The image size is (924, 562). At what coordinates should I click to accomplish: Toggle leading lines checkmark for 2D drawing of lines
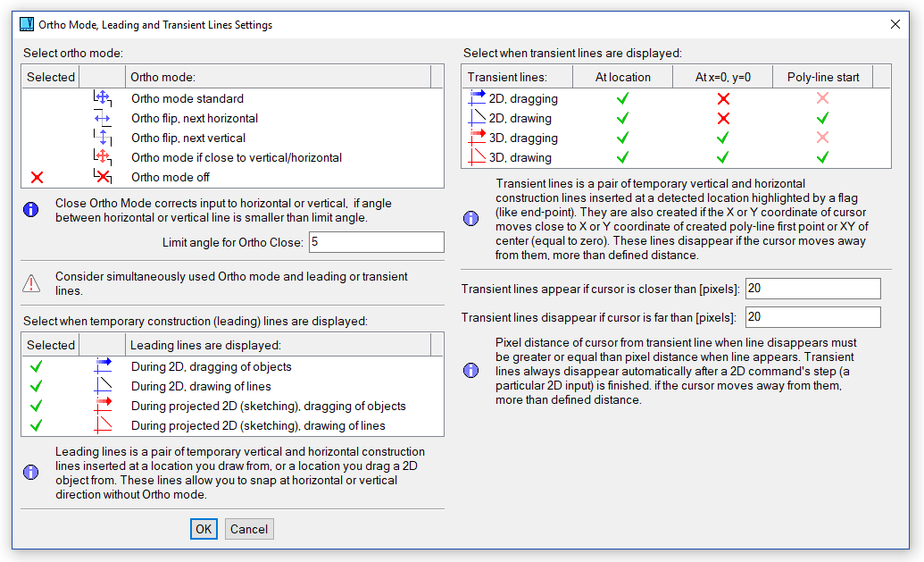37,386
